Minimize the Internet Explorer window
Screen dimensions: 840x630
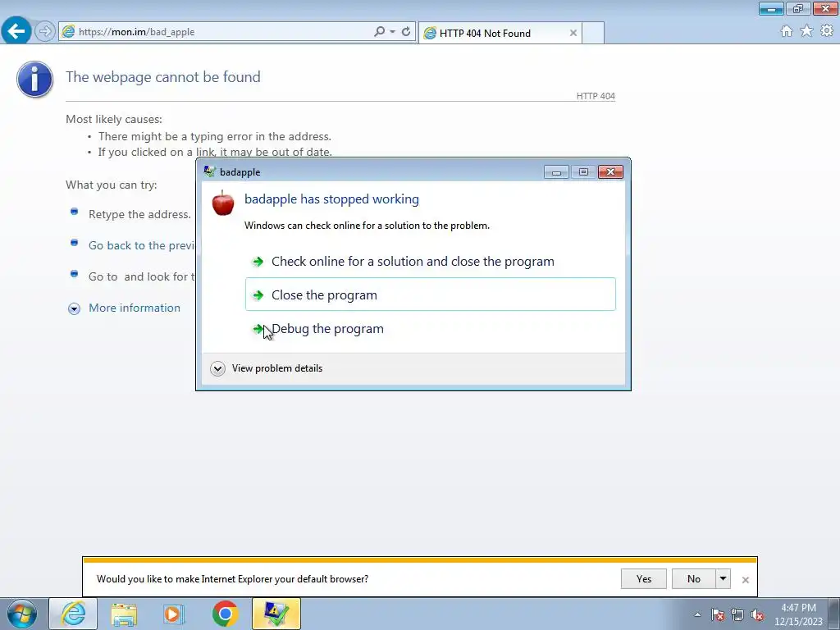[771, 8]
